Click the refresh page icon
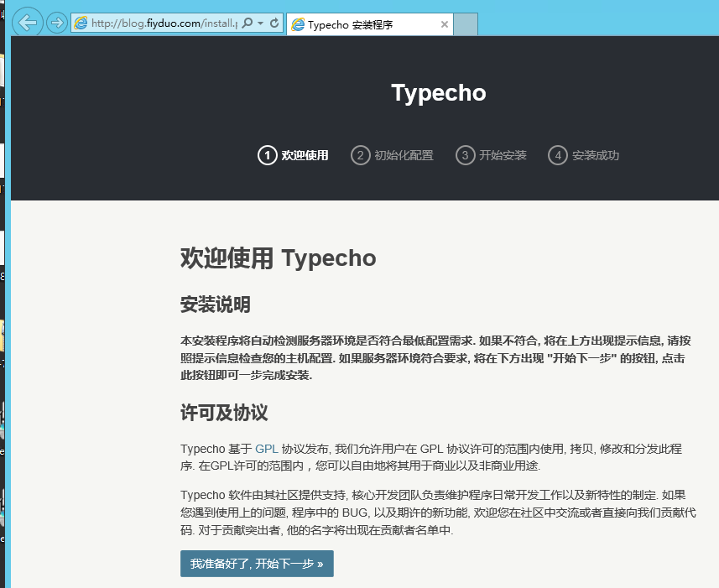The width and height of the screenshot is (719, 588). pos(274,23)
